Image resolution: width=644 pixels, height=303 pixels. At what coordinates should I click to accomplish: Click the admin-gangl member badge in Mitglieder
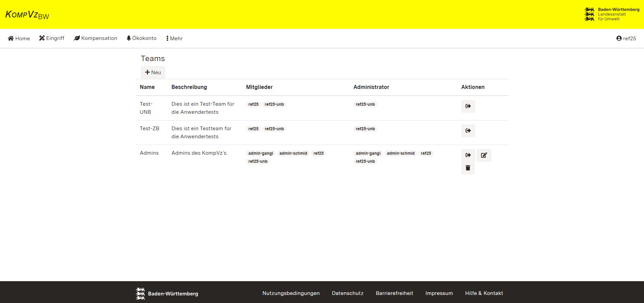point(260,153)
